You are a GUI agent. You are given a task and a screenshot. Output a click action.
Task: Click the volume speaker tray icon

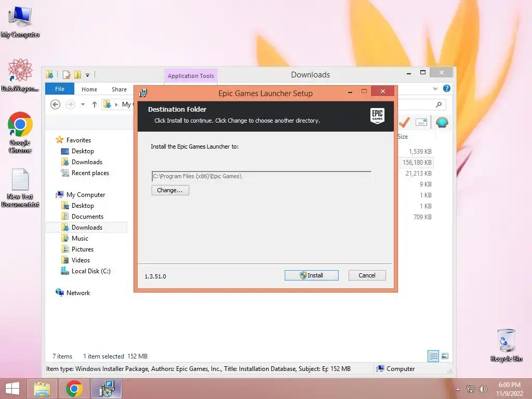(x=483, y=389)
